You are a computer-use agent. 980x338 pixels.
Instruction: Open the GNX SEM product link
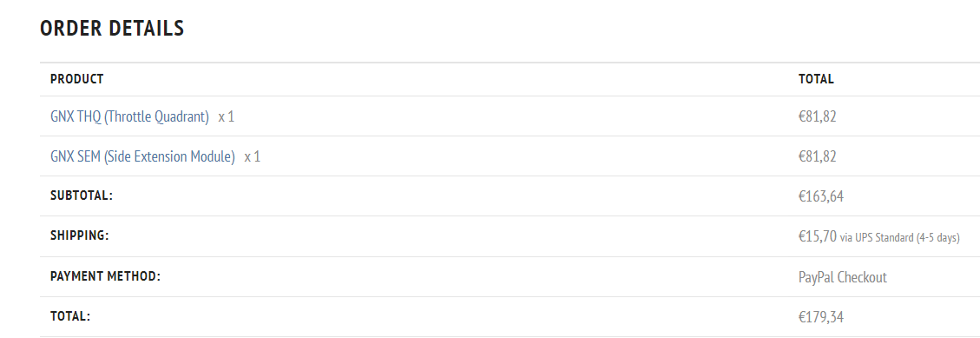pos(142,156)
